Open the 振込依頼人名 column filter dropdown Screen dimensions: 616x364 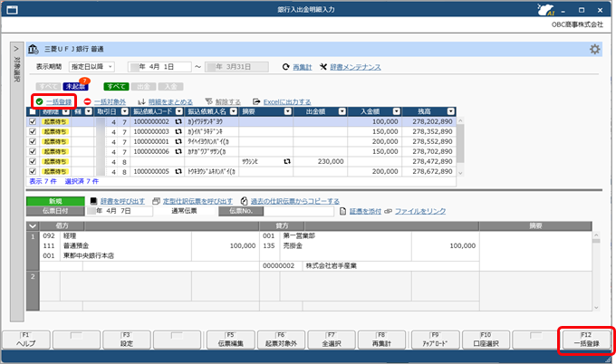click(234, 111)
